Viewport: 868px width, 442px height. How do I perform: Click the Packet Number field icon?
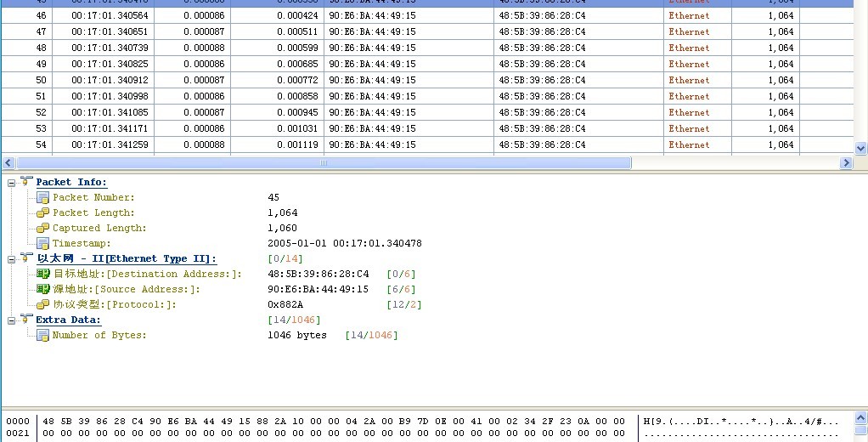(x=42, y=197)
